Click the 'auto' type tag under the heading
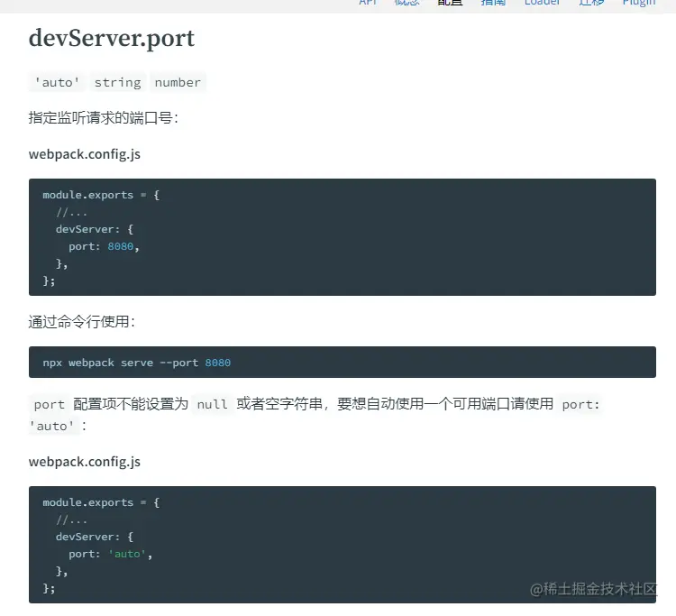 pos(58,82)
